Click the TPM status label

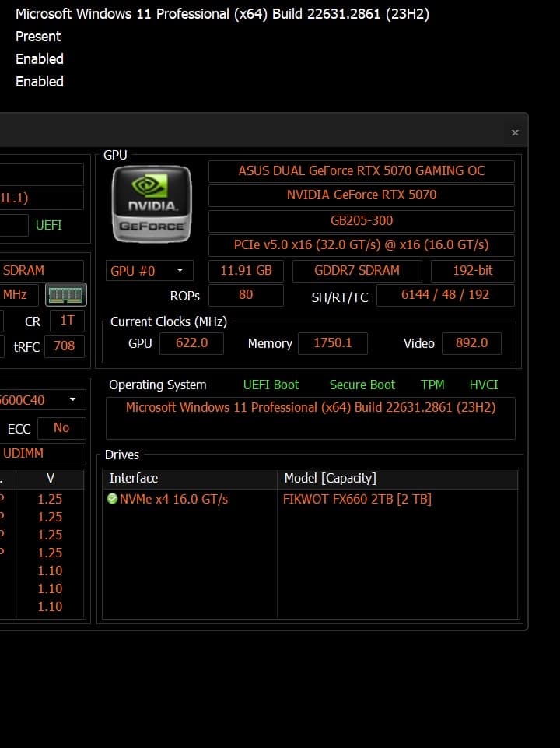tap(432, 385)
